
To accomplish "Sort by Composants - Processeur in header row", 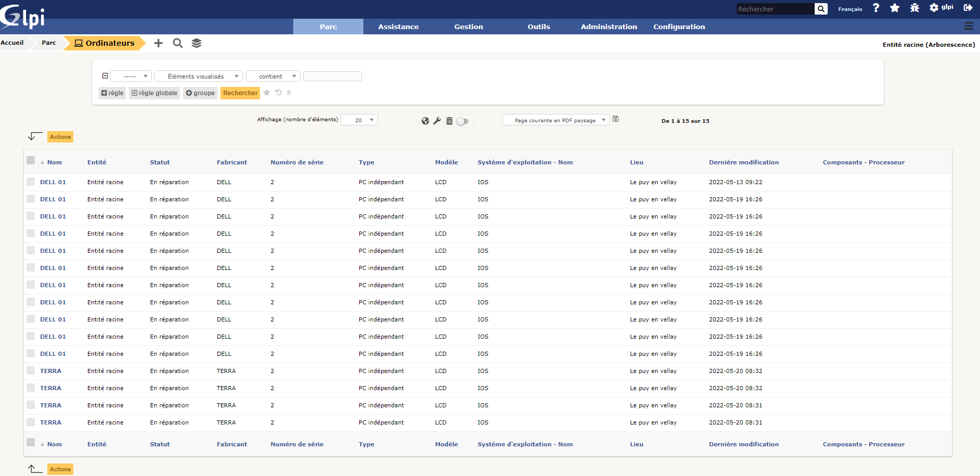I will point(864,162).
